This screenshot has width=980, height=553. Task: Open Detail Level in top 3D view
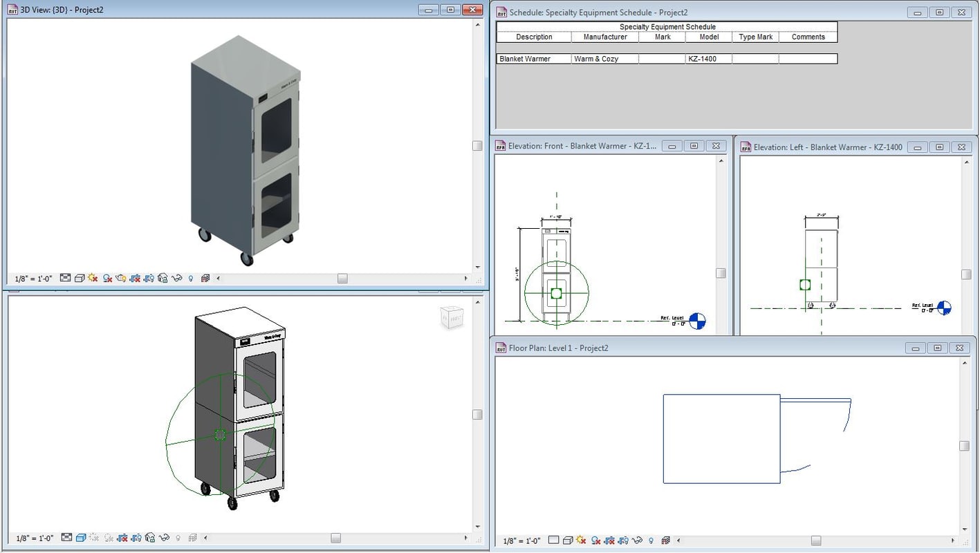point(65,278)
